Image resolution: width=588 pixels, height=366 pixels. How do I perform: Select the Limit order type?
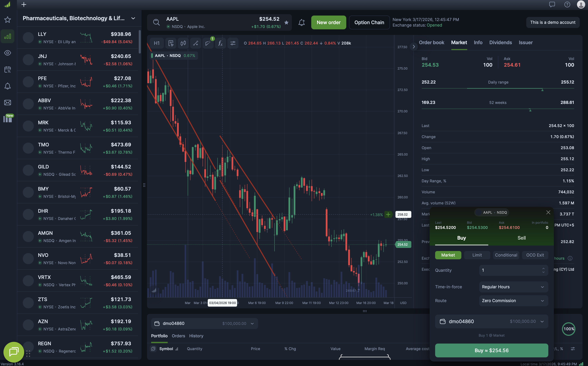[477, 255]
